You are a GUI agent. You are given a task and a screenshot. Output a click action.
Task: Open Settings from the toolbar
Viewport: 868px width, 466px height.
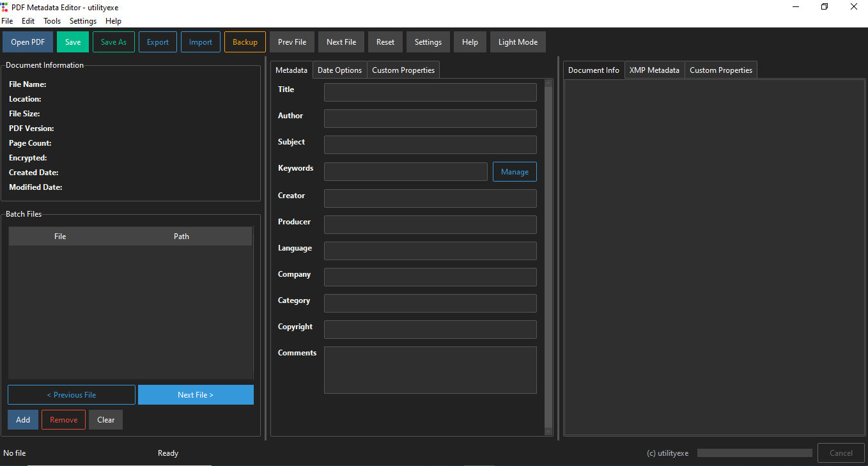[428, 42]
